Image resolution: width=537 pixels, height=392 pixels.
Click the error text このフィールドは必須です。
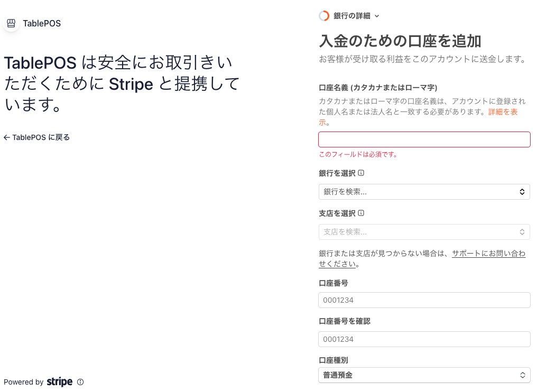click(358, 154)
